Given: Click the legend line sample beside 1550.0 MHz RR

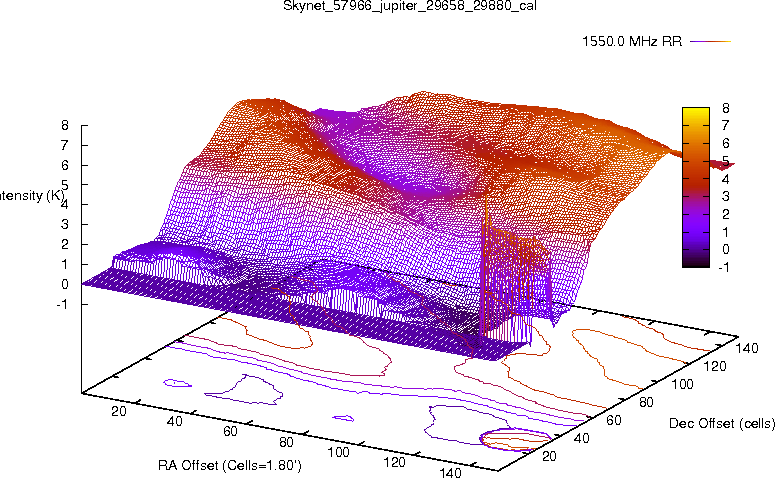Looking at the screenshot, I should coord(710,42).
